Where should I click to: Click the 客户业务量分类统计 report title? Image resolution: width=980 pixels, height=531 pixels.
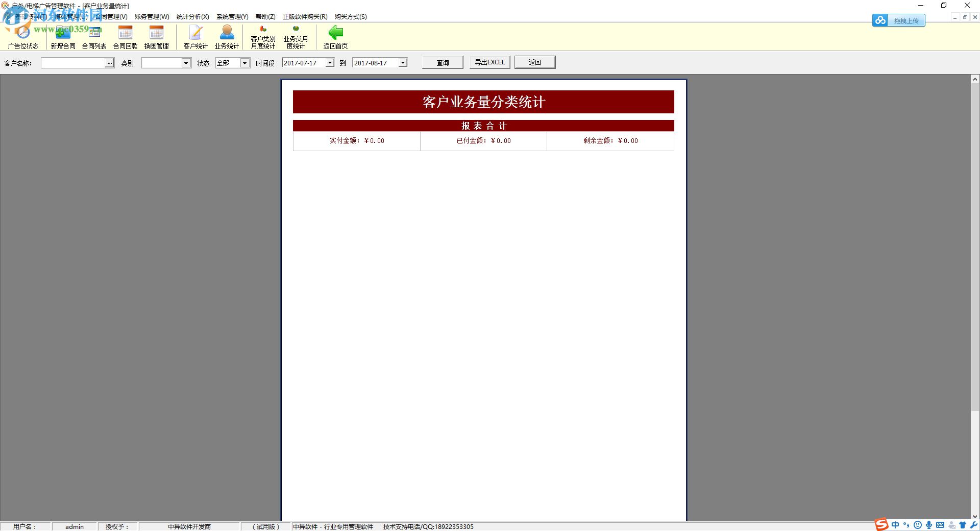(483, 102)
